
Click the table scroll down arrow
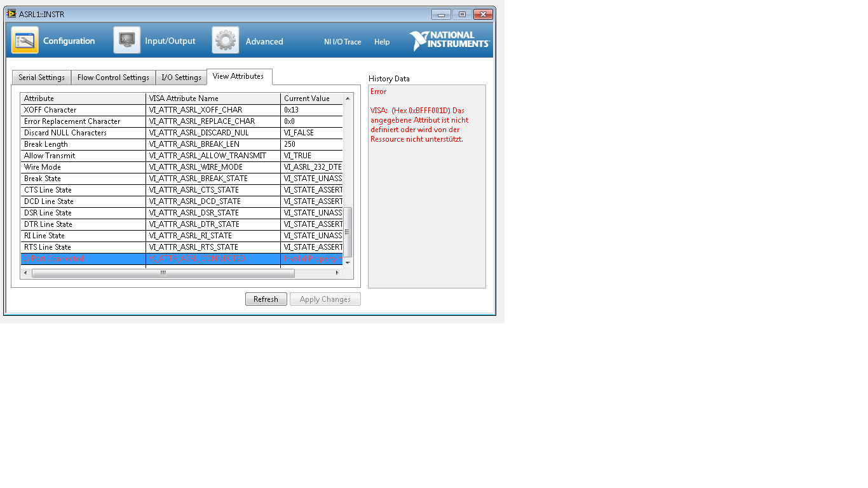tap(348, 262)
